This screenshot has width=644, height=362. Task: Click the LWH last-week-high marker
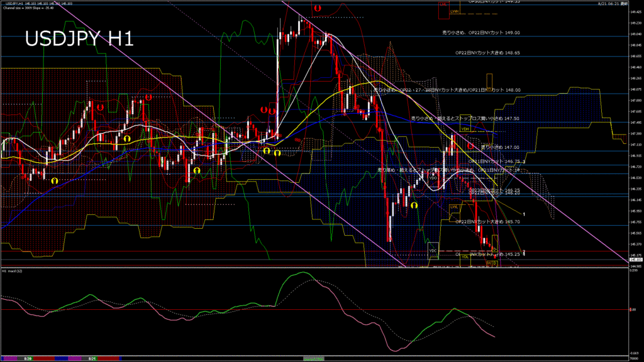(x=454, y=11)
